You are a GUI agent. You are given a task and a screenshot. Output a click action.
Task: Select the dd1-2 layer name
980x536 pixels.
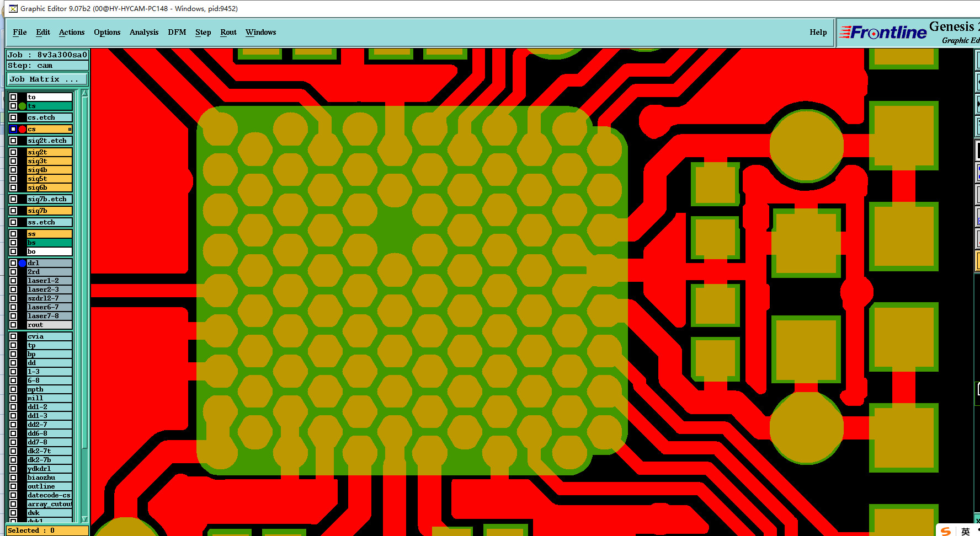[x=50, y=407]
